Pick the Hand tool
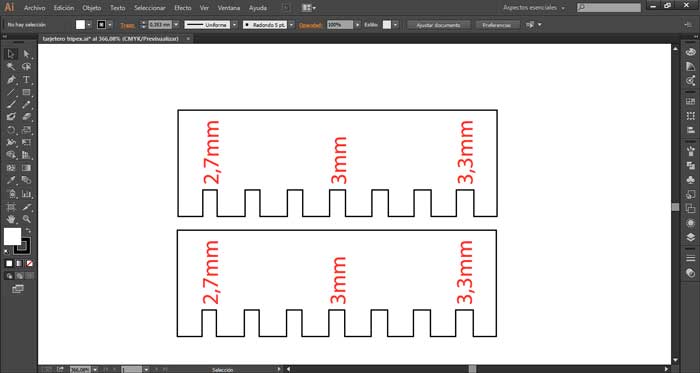This screenshot has width=700, height=373. (11, 219)
